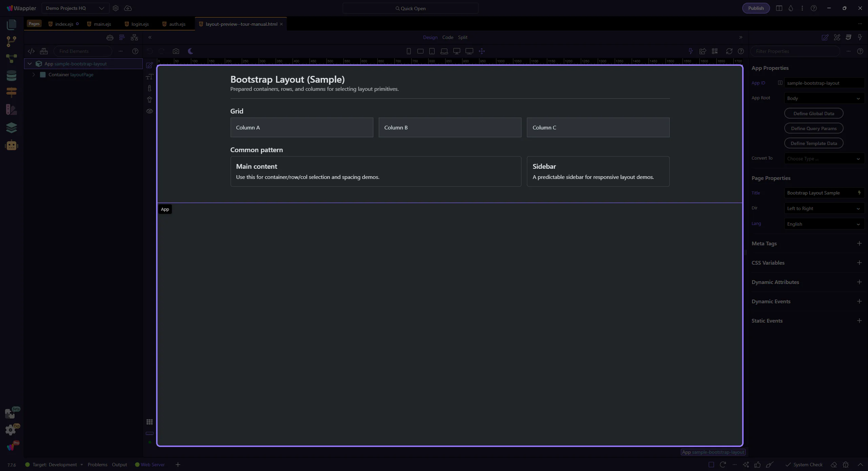The height and width of the screenshot is (471, 868).
Task: Click the screenshot camera toolbar icon
Action: click(176, 51)
